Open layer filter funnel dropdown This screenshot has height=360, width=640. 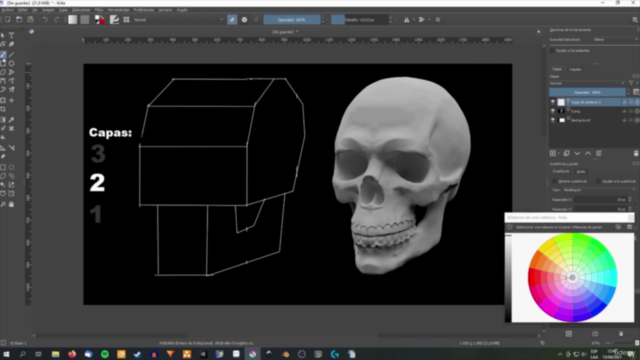632,83
